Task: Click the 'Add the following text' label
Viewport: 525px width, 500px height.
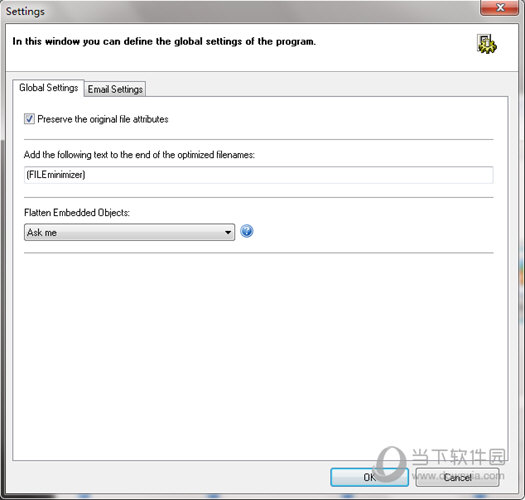Action: point(139,155)
